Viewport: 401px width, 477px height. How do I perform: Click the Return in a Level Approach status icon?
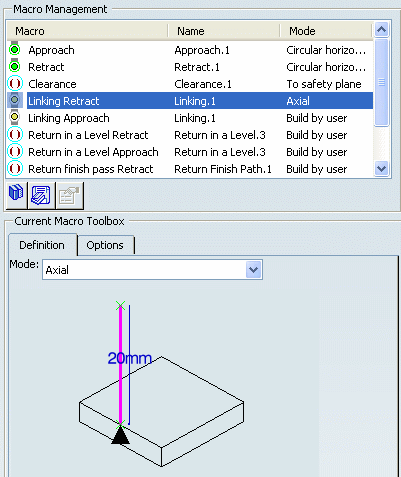(15, 152)
